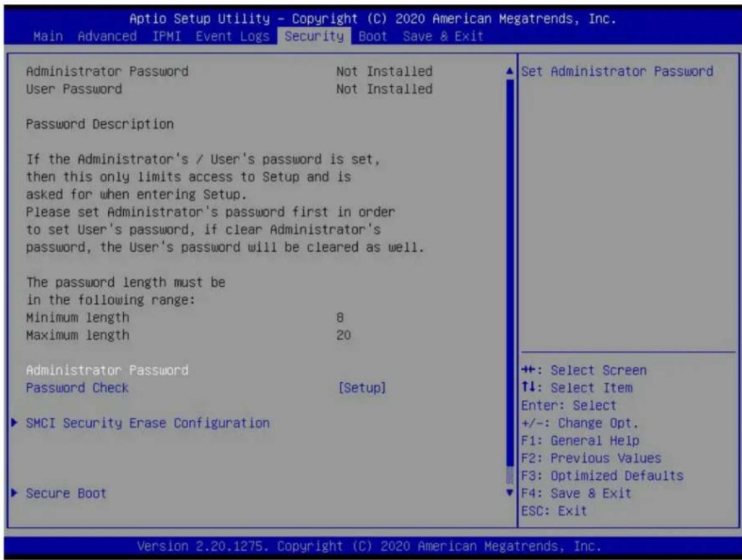
Task: Open the Advanced tab
Action: pos(107,37)
